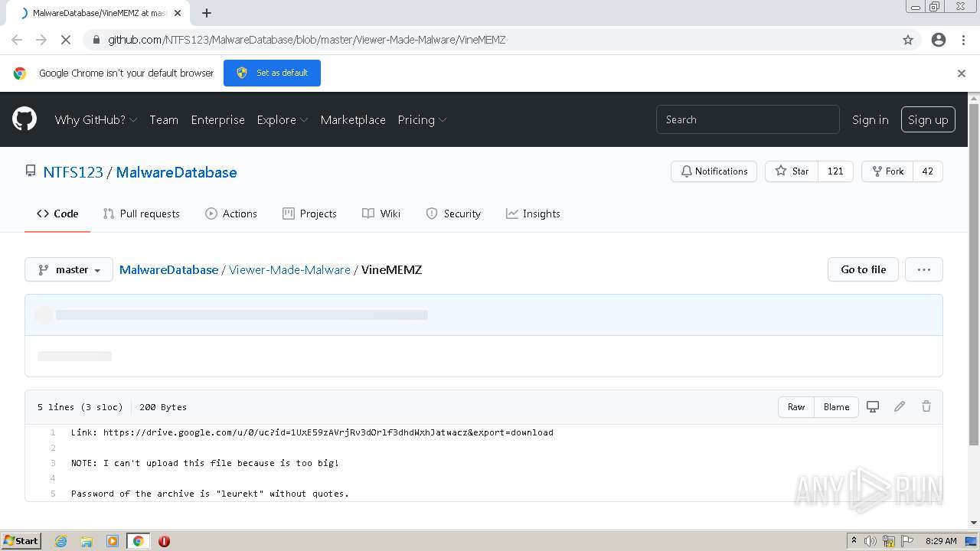Click the Go to file button
The width and height of the screenshot is (980, 551).
863,269
